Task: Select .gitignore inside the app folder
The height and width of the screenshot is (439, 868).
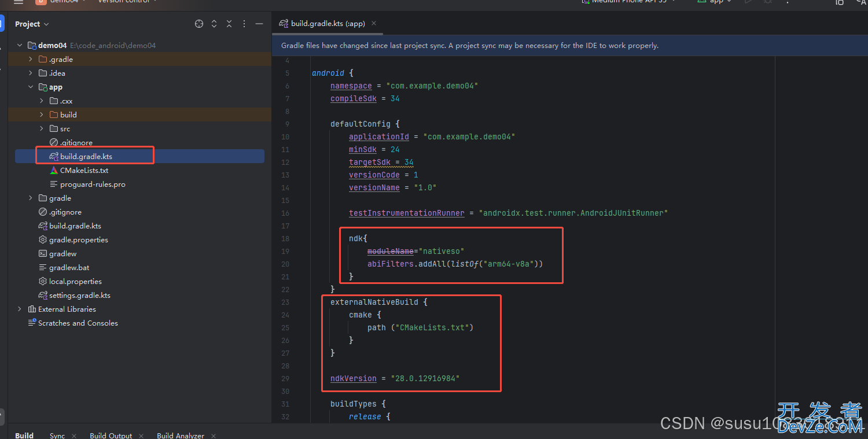Action: coord(76,143)
